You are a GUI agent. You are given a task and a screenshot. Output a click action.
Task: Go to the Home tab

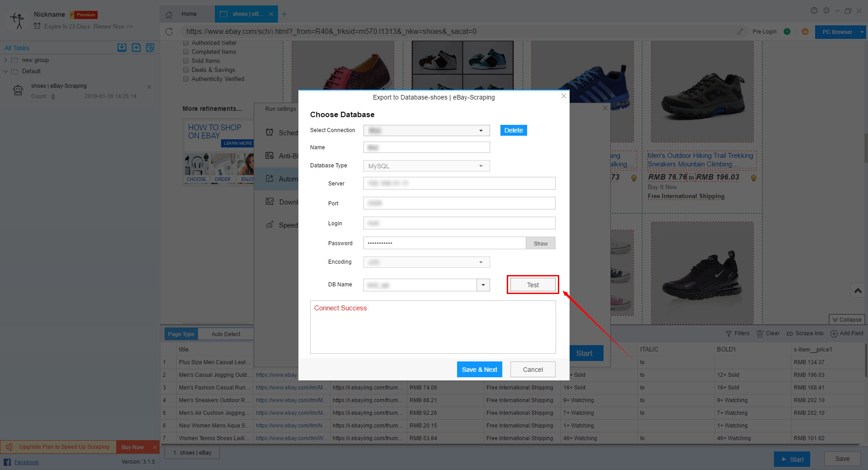[189, 14]
